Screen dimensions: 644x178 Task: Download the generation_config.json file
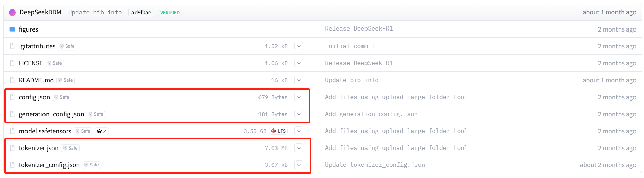(x=299, y=114)
